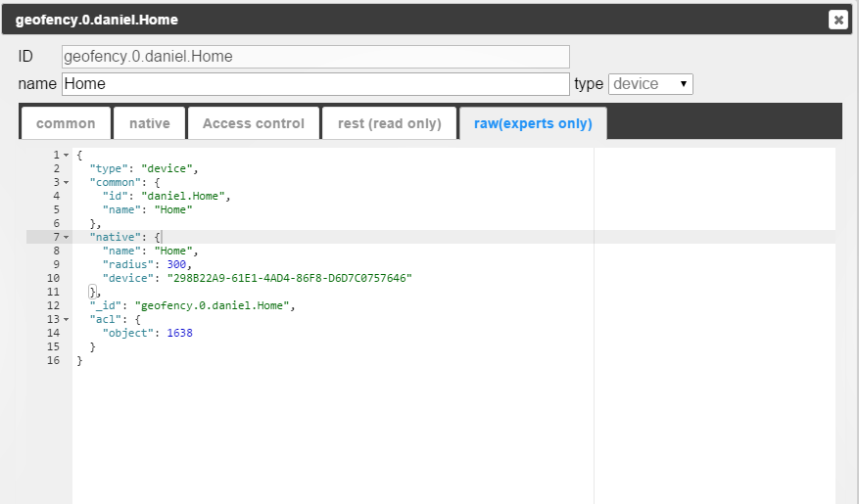Click the "type": "device" line in editor
The image size is (859, 504).
coord(144,168)
